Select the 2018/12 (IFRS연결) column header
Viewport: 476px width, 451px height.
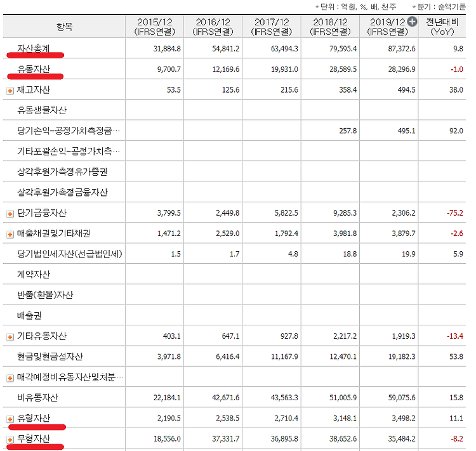pos(330,27)
